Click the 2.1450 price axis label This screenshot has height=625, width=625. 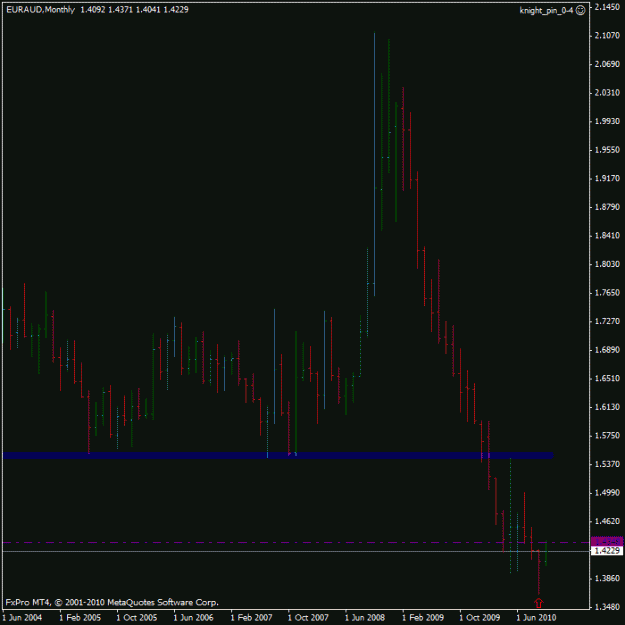click(607, 7)
